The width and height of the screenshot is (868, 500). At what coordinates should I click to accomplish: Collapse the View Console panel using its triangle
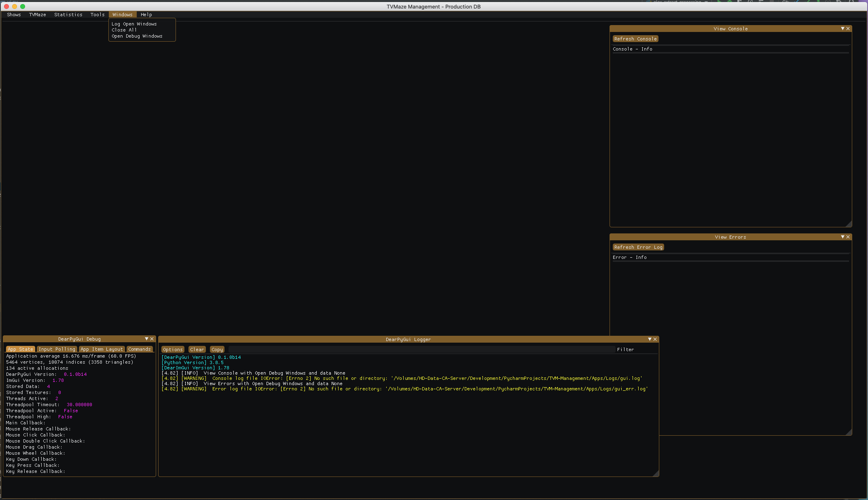click(x=843, y=28)
